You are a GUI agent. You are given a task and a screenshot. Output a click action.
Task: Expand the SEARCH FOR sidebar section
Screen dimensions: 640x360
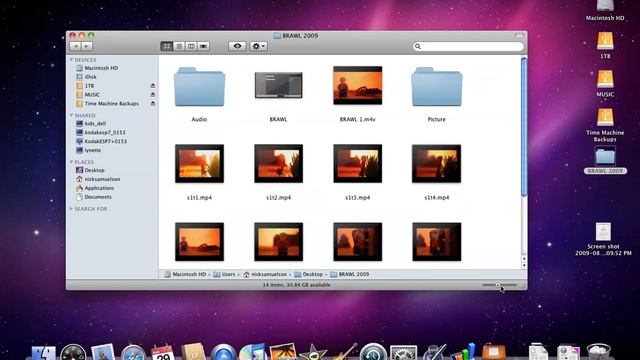(x=71, y=209)
